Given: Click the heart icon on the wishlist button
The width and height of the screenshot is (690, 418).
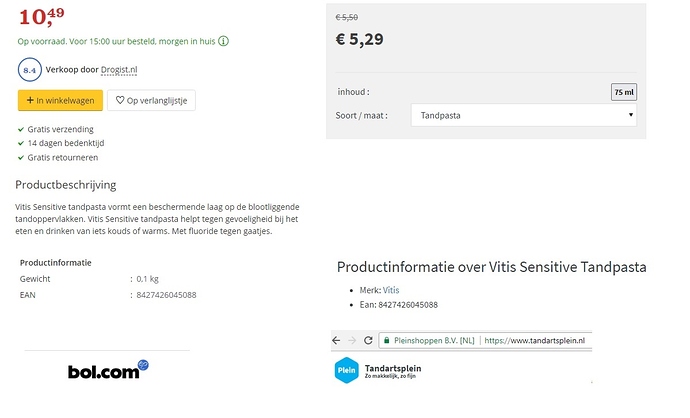Looking at the screenshot, I should pos(120,100).
